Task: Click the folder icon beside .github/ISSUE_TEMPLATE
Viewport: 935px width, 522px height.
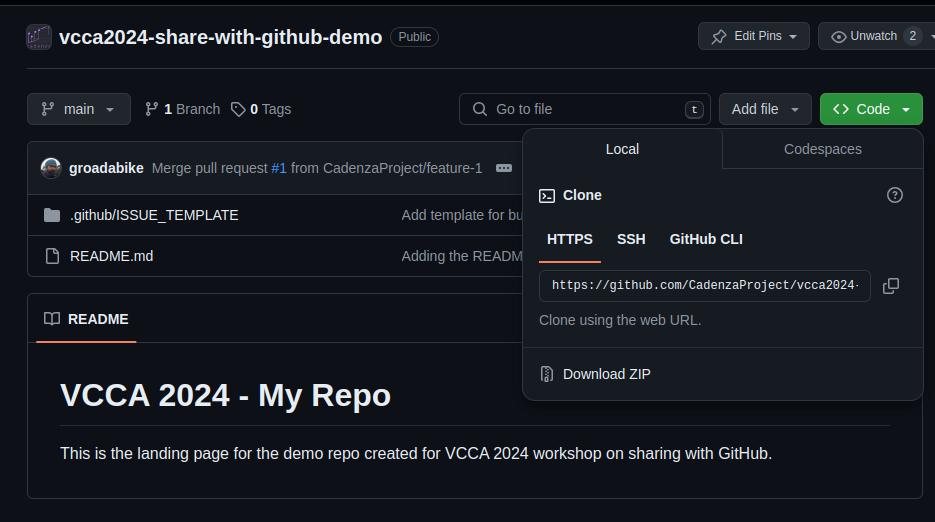Action: [52, 215]
